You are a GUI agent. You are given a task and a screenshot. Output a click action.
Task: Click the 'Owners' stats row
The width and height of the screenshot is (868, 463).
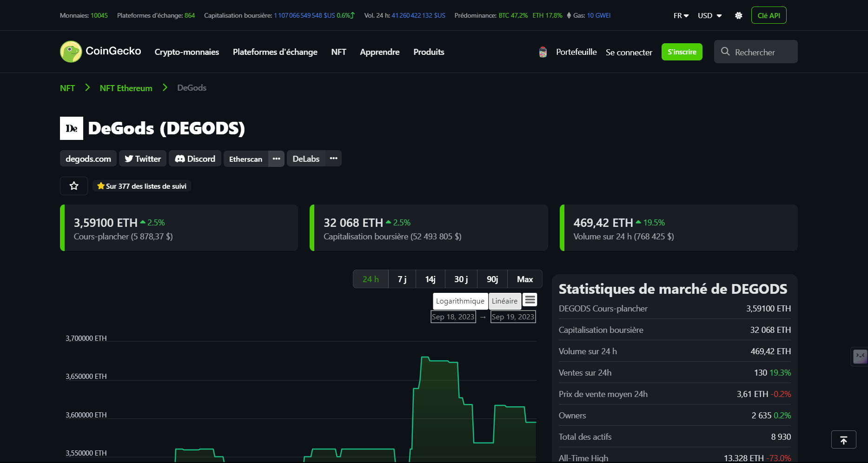[675, 415]
